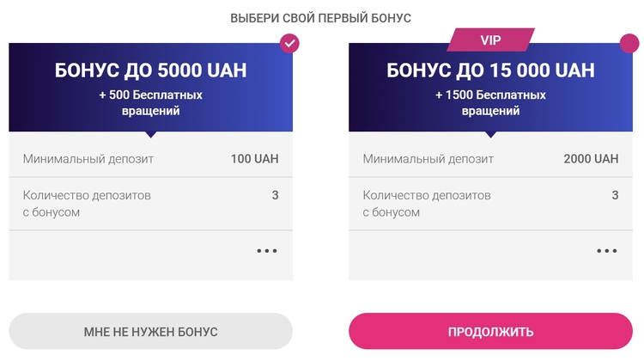Click the checkmark on the 5000 UAH bonus card
The width and height of the screenshot is (644, 361).
[289, 43]
